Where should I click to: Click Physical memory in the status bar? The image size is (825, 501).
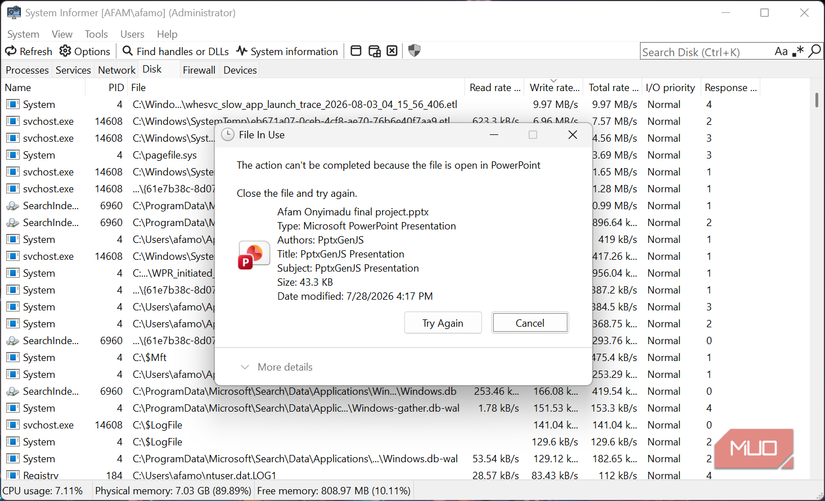point(173,491)
